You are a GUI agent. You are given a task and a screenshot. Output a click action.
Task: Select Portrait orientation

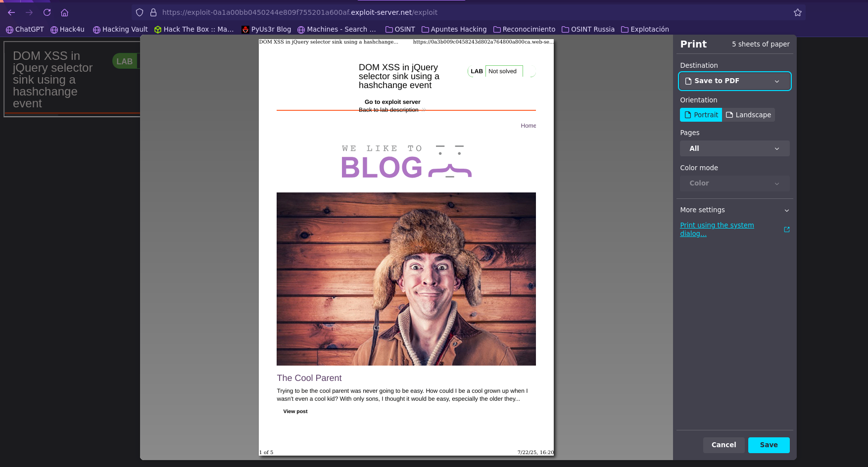tap(701, 115)
